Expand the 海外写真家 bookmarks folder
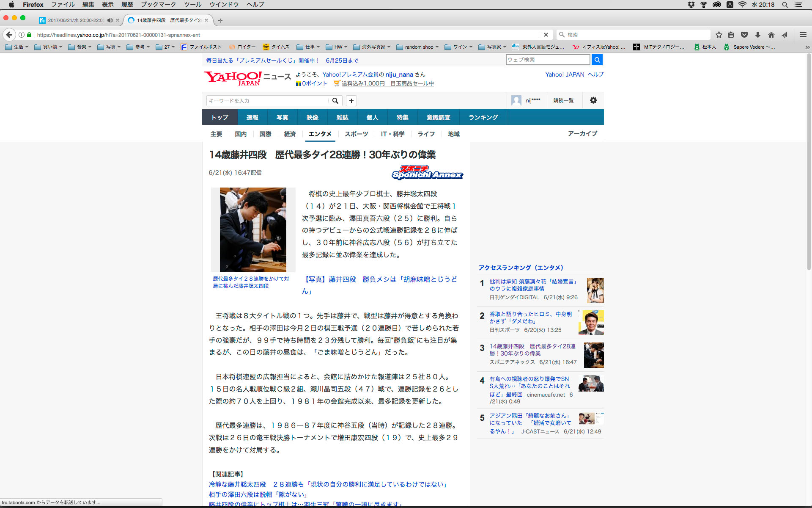 (x=372, y=47)
